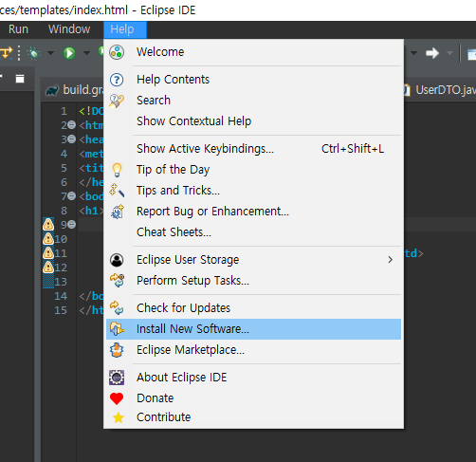
Task: Click the Install New Software icon
Action: pos(117,329)
